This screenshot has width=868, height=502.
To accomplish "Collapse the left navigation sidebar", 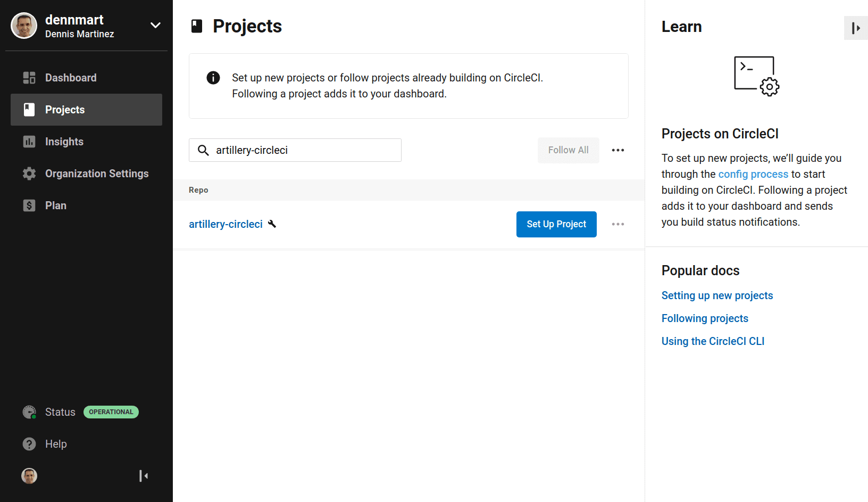I will [x=143, y=475].
